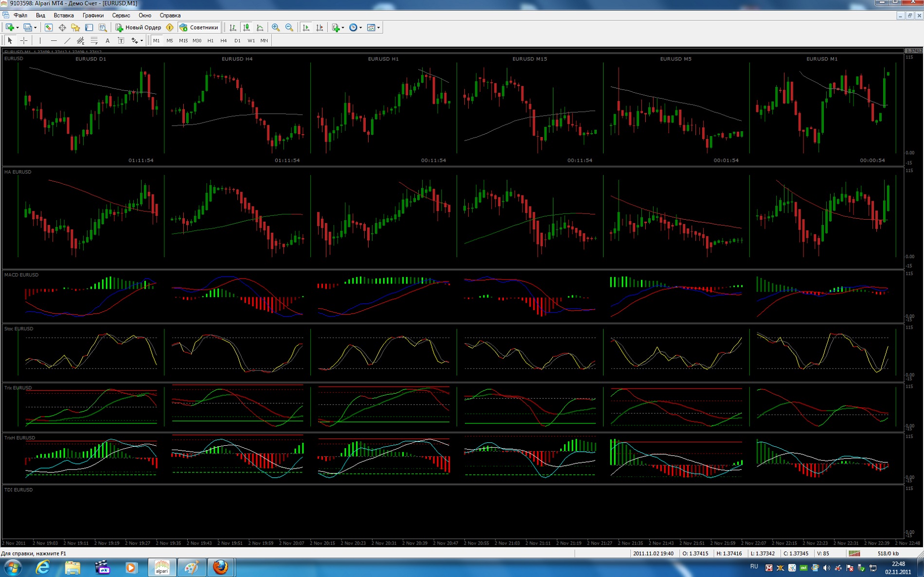Toggle chart auto scroll
This screenshot has width=924, height=577.
point(306,27)
